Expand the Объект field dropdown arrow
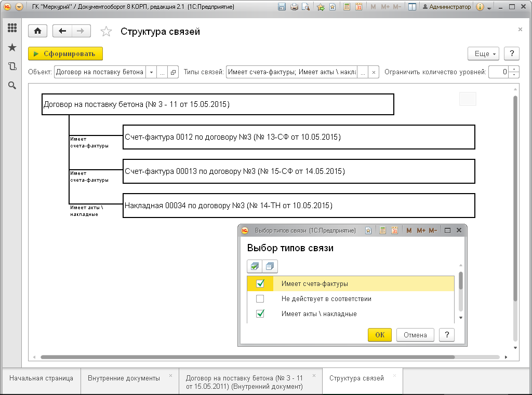Viewport: 532px width, 395px height. [151, 72]
